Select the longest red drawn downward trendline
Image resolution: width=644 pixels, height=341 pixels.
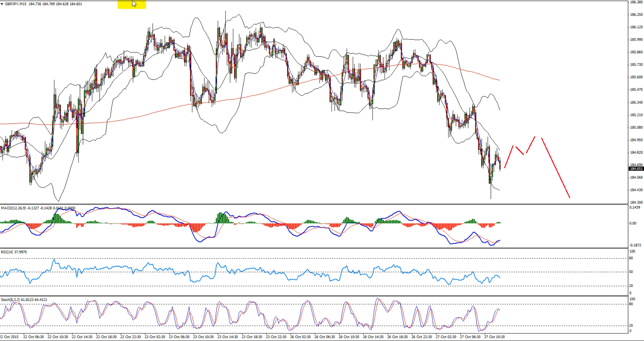pos(555,168)
